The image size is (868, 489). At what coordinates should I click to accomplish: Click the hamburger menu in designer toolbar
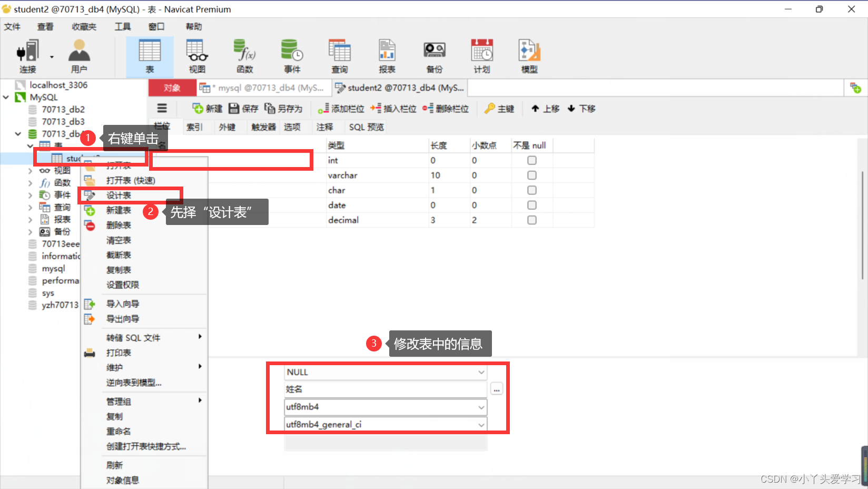point(162,108)
